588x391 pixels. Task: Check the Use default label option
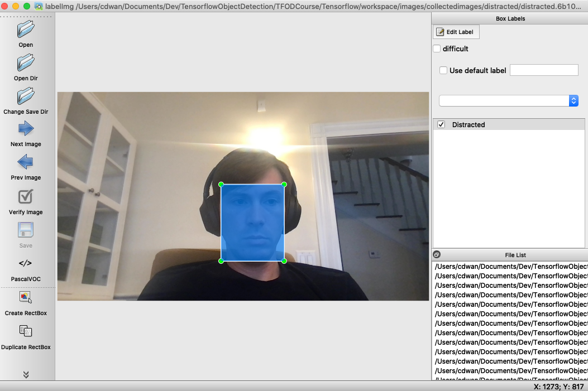point(443,70)
